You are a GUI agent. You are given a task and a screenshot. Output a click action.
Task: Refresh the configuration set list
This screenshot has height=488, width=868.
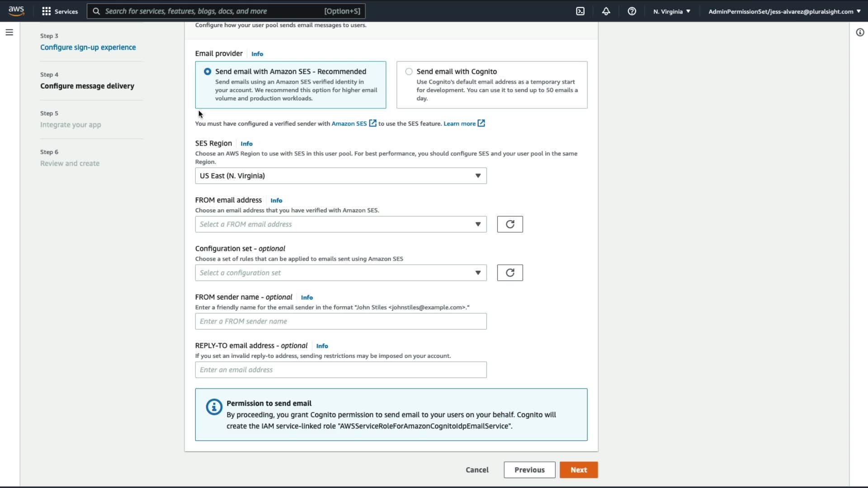pos(509,273)
